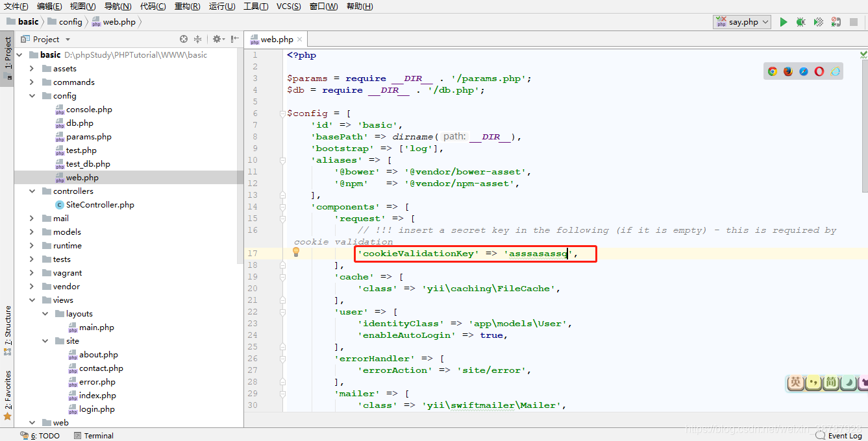
Task: Click the 简 simplified Chinese IME button
Action: [831, 383]
